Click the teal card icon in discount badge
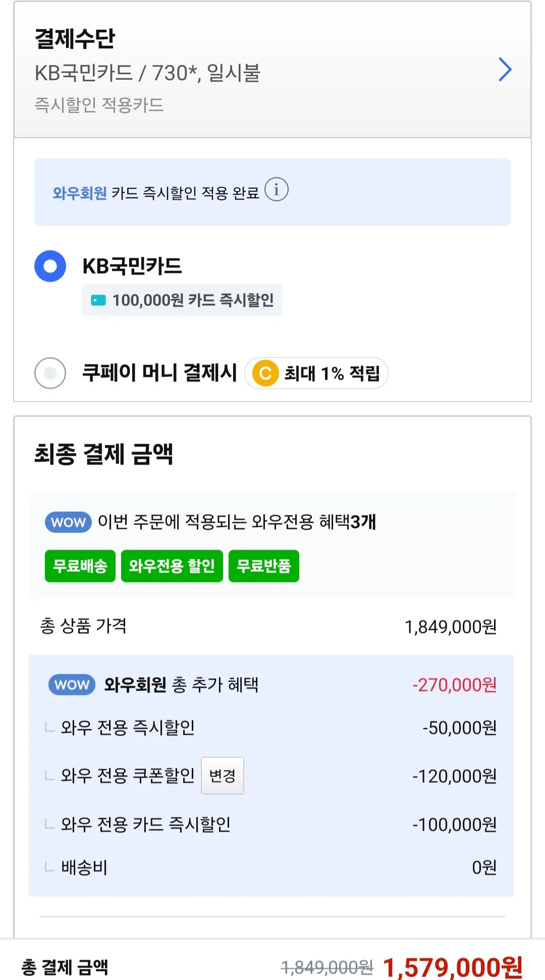The width and height of the screenshot is (545, 980). point(98,301)
